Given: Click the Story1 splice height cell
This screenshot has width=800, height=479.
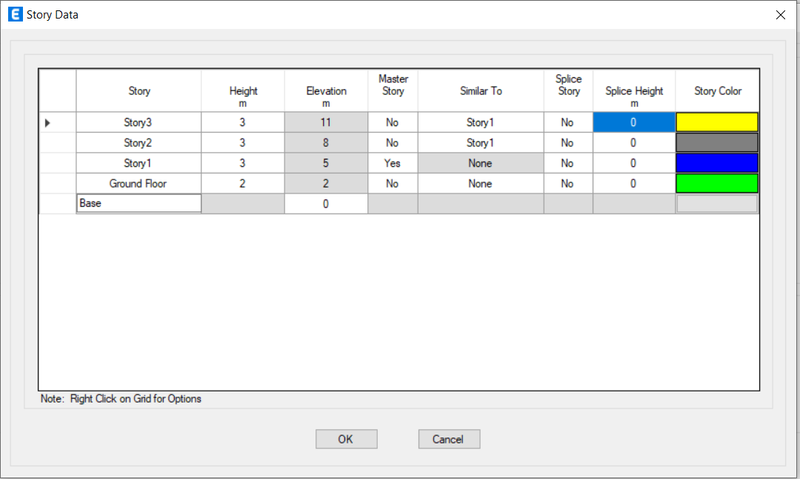Looking at the screenshot, I should pos(634,163).
